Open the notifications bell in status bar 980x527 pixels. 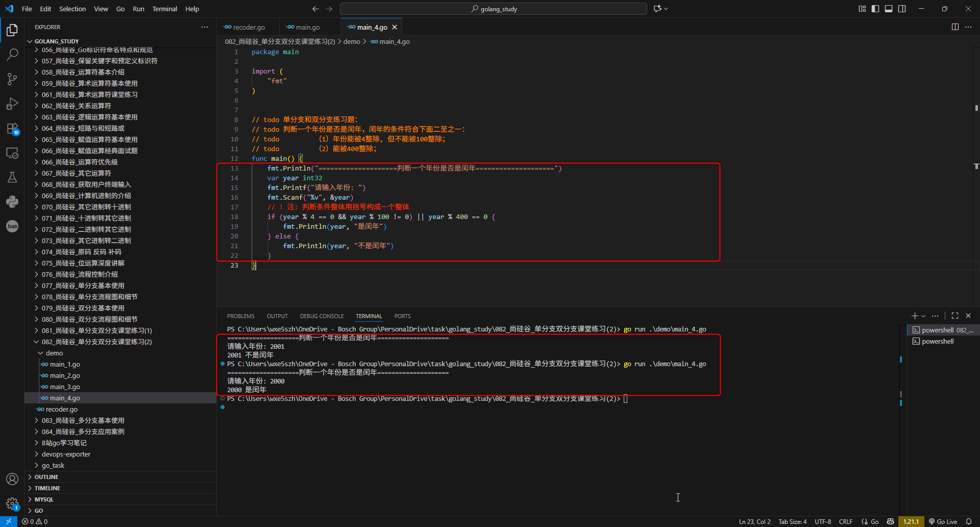969,521
